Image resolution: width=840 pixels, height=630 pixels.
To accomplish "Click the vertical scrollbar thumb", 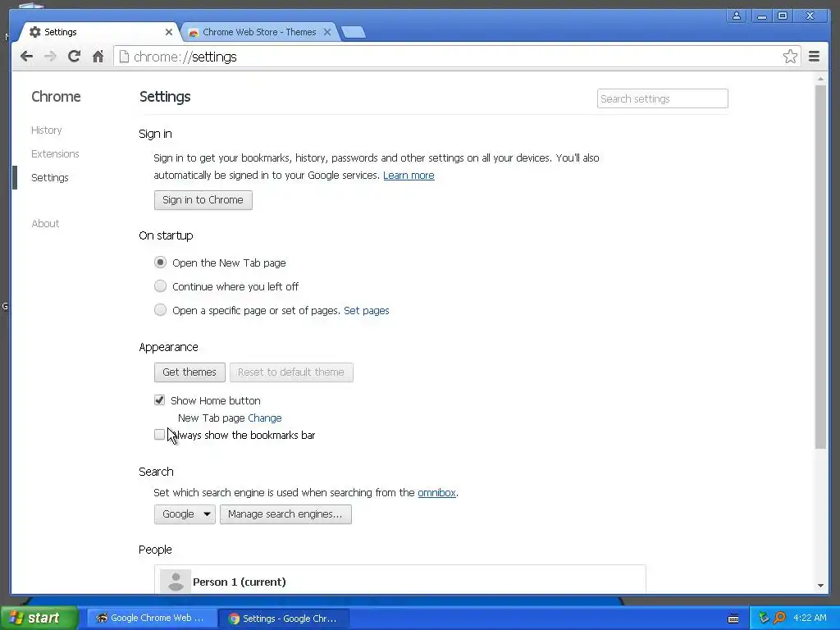I will click(820, 267).
